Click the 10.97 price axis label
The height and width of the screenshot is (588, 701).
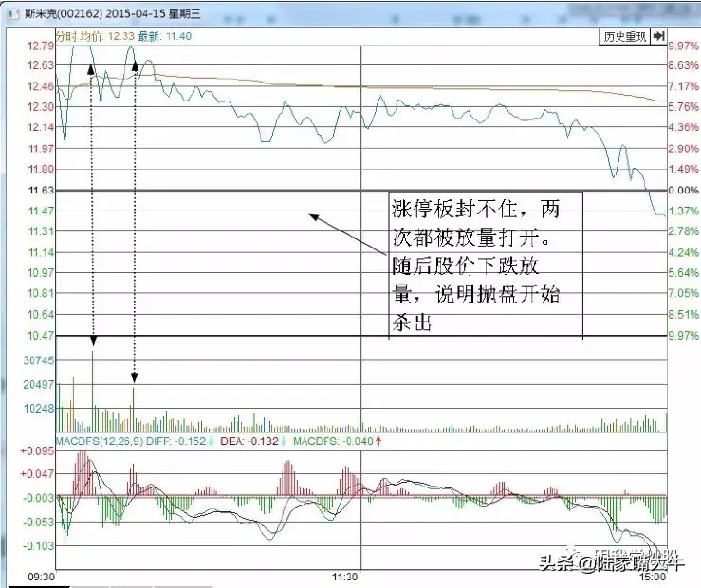pyautogui.click(x=41, y=272)
